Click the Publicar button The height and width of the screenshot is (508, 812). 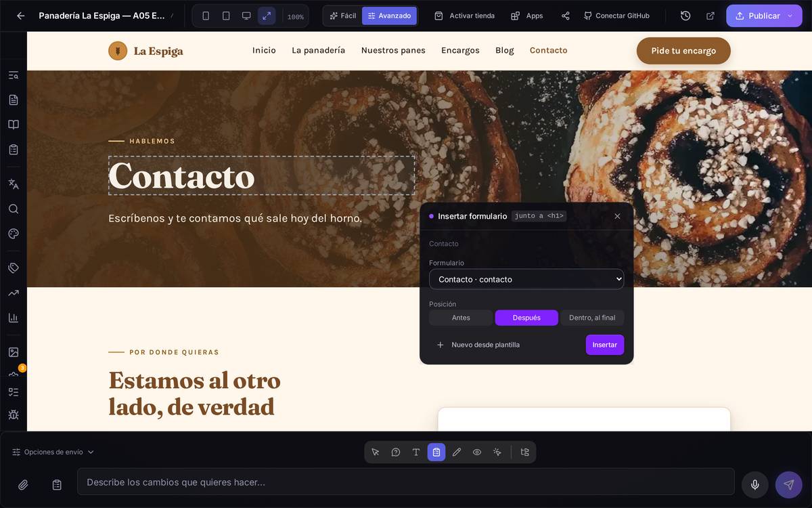757,16
